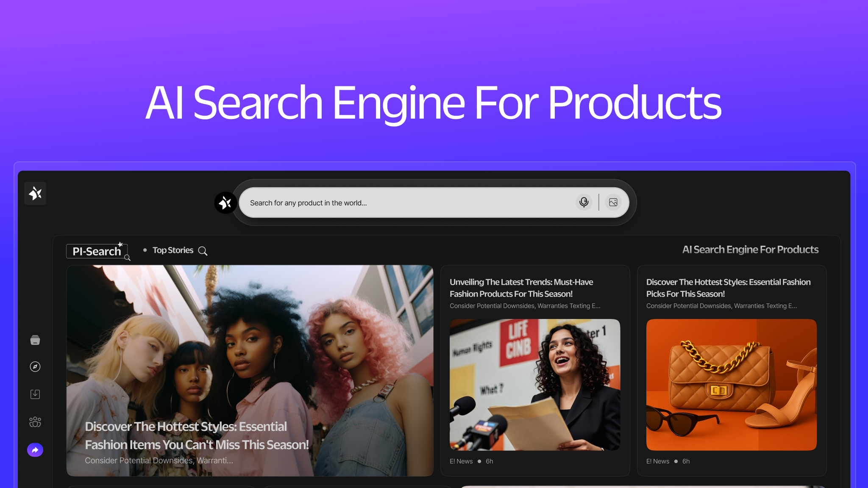Click E! News source under handbag card
This screenshot has height=488, width=868.
[x=657, y=461]
